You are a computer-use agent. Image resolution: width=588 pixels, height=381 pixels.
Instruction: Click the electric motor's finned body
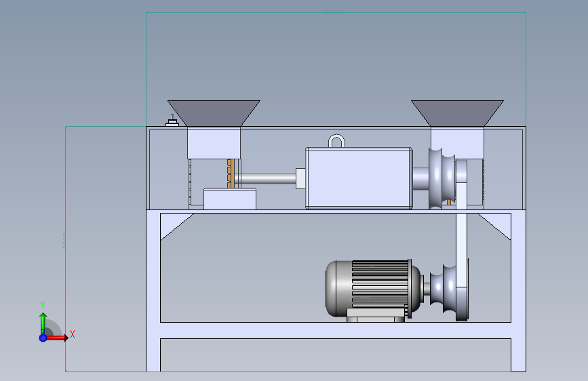(x=380, y=284)
